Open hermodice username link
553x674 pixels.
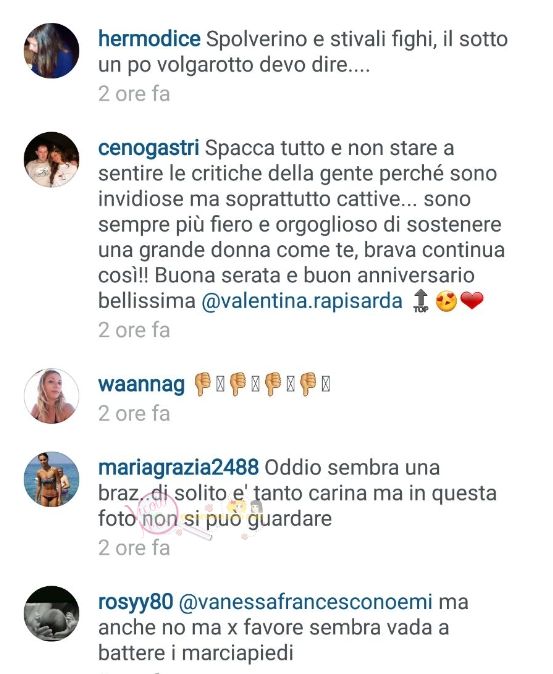click(149, 39)
